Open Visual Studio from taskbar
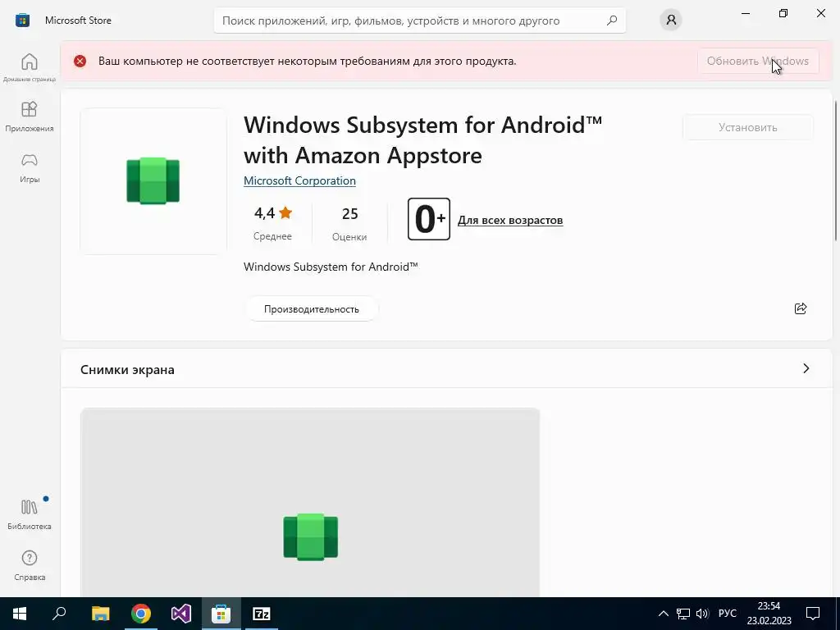Viewport: 840px width, 630px height. tap(181, 614)
